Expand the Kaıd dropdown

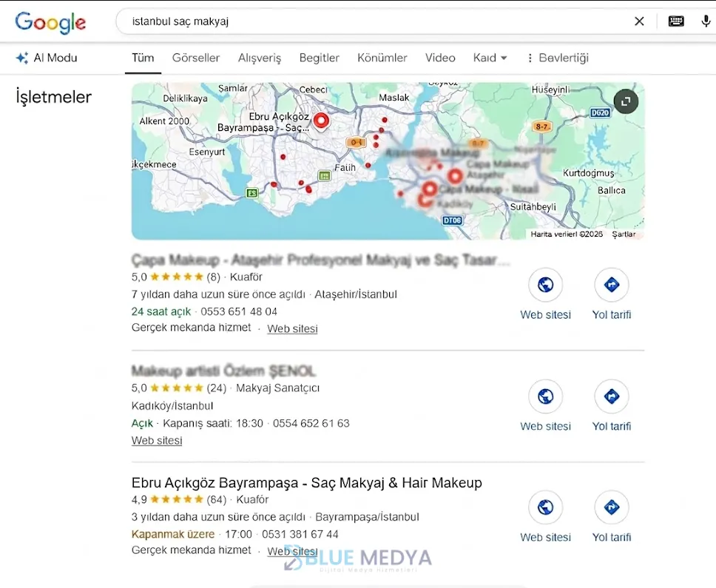click(490, 58)
